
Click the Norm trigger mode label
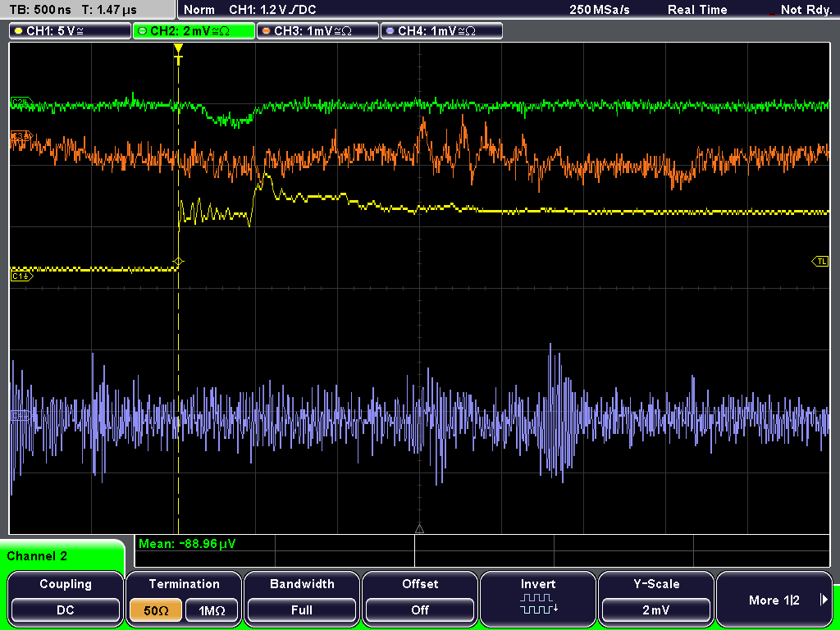tap(199, 10)
